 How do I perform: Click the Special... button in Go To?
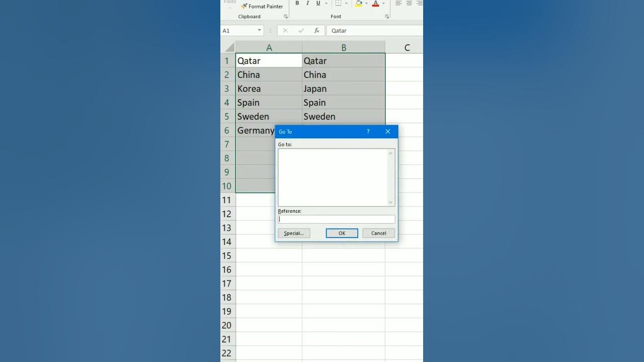coord(294,233)
